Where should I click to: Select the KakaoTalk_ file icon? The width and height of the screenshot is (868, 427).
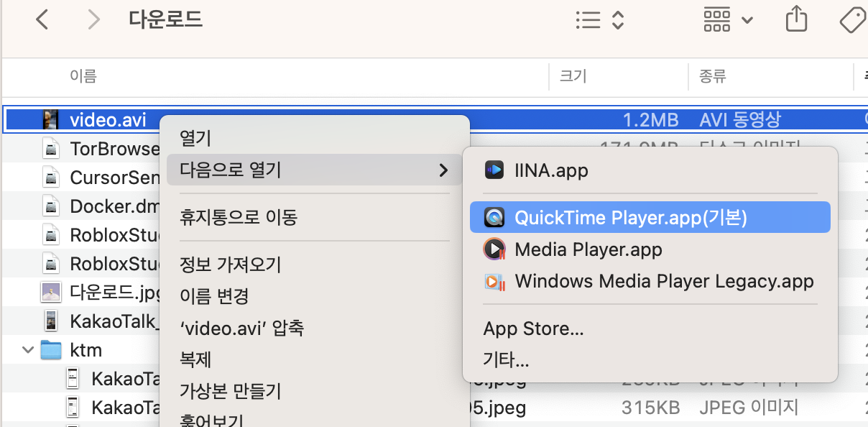point(50,321)
